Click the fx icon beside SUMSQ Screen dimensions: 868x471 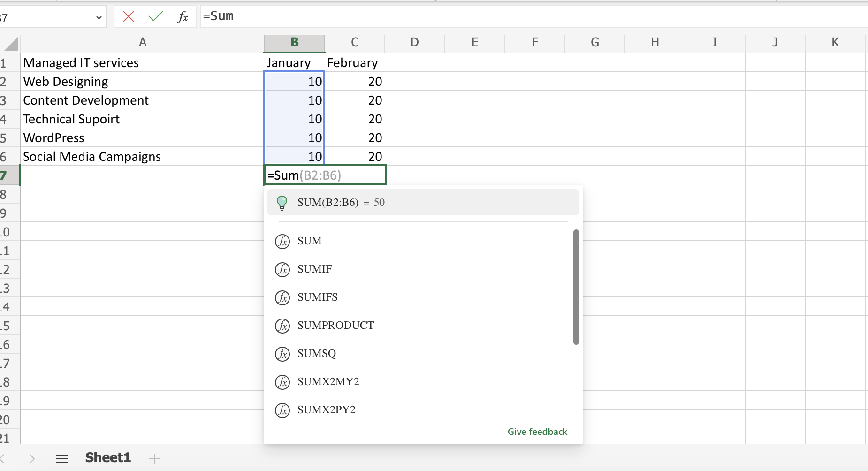click(282, 354)
